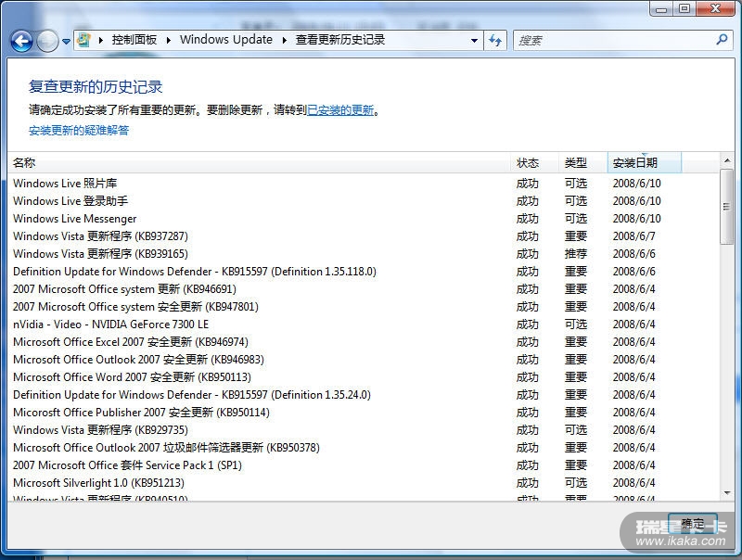Sort list by 状态 column header
Image resolution: width=742 pixels, height=560 pixels.
tap(535, 162)
